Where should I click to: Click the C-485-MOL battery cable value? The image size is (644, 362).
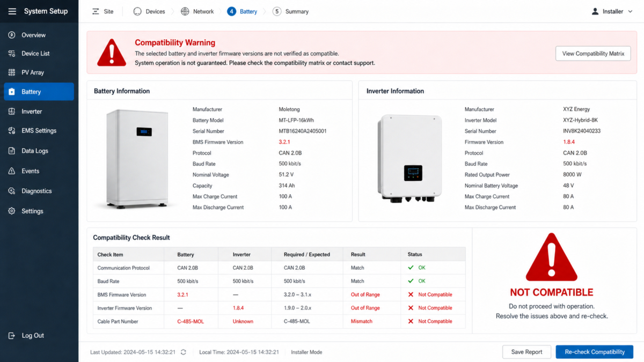pyautogui.click(x=191, y=321)
